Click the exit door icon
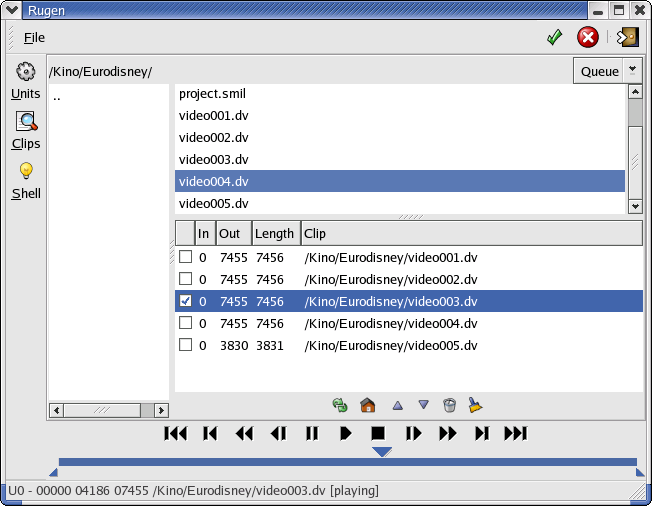Screen dimensions: 652x506 coord(627,37)
